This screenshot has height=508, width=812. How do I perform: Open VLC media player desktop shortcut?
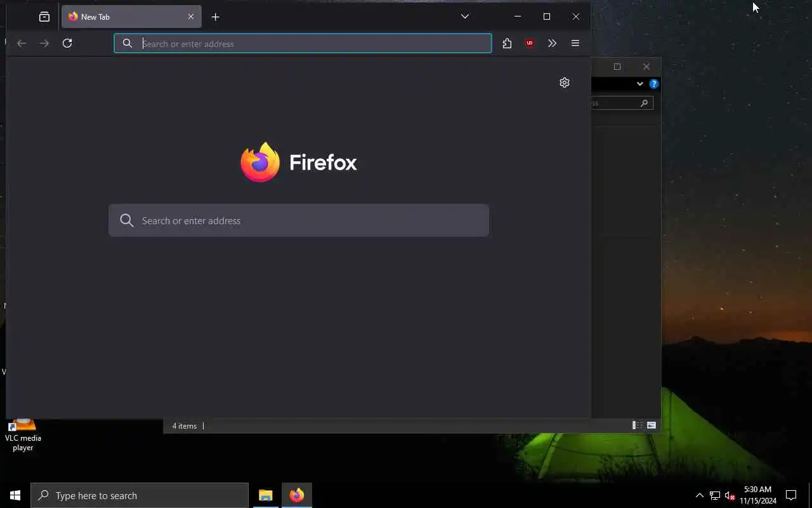tap(23, 436)
